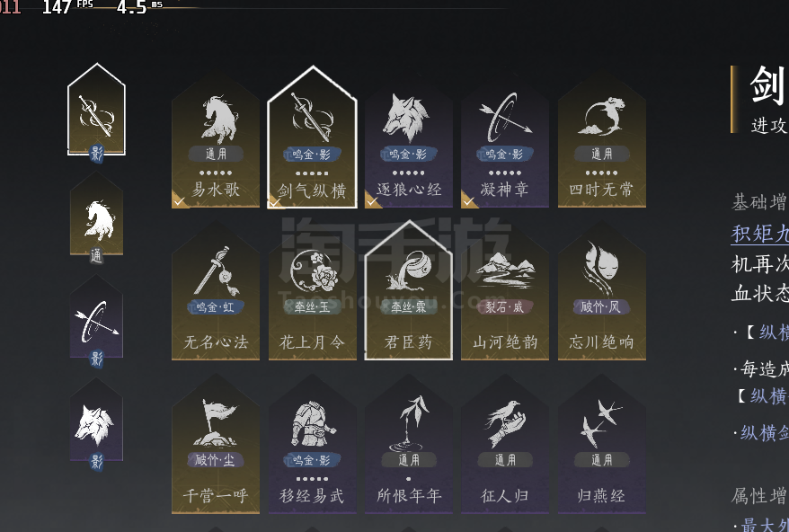Pick the 忘川绝响 mask card
The width and height of the screenshot is (789, 532).
click(602, 292)
